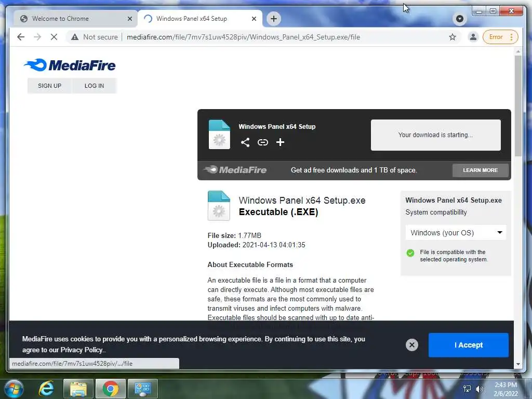Screen dimensions: 532x399
Task: Click the network tray icon
Action: 467,389
